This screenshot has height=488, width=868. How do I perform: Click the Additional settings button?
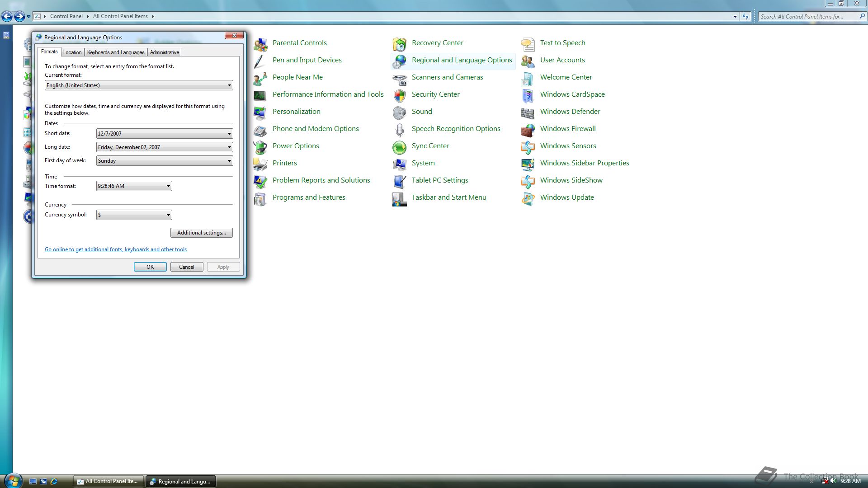202,233
